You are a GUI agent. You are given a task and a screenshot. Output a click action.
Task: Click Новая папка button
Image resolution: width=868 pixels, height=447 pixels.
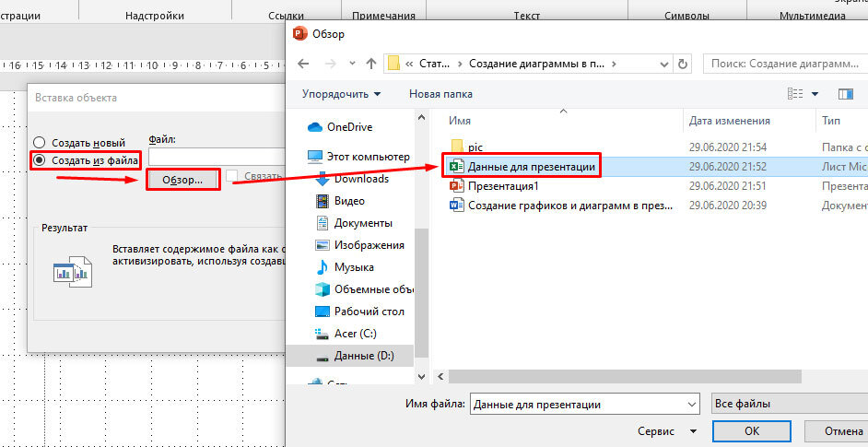pos(440,94)
